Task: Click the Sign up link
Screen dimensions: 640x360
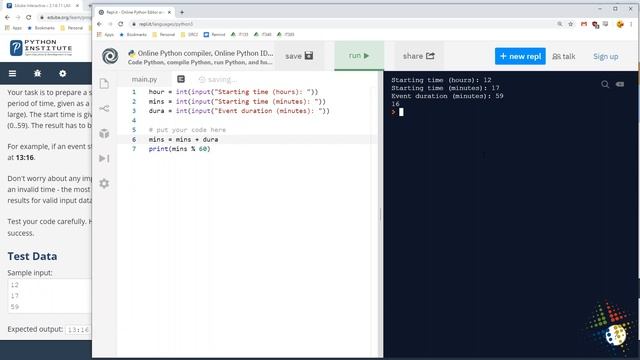Action: 606,56
